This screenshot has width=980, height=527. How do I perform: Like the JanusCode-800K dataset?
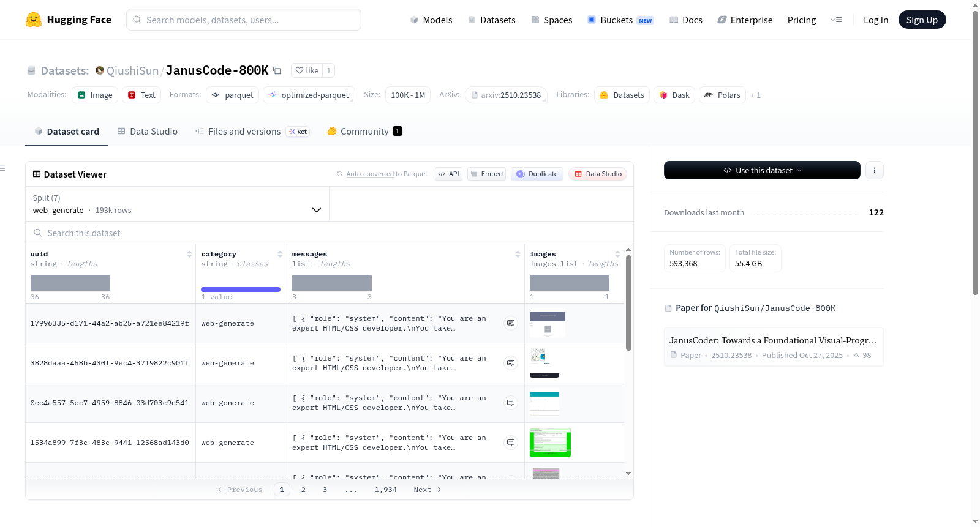(307, 70)
